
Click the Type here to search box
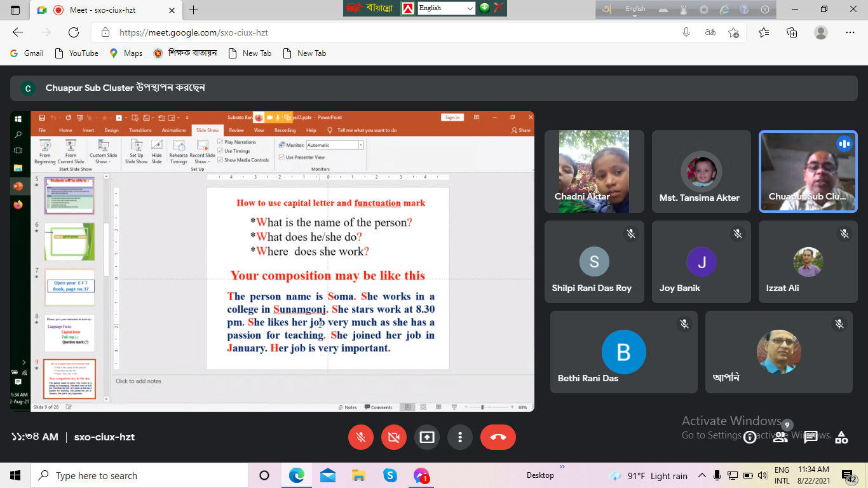140,475
